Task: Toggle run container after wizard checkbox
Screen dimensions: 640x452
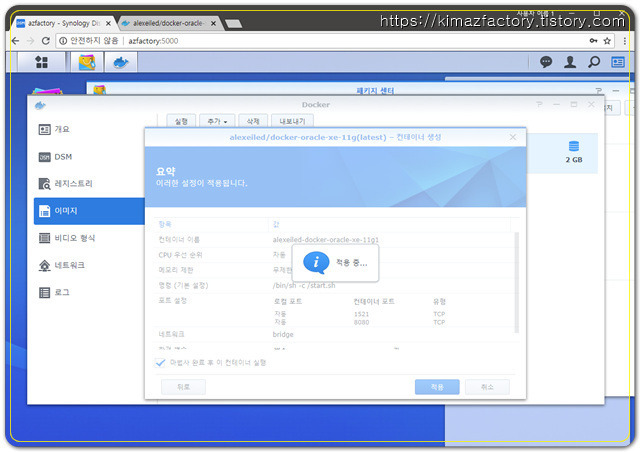Action: 160,363
